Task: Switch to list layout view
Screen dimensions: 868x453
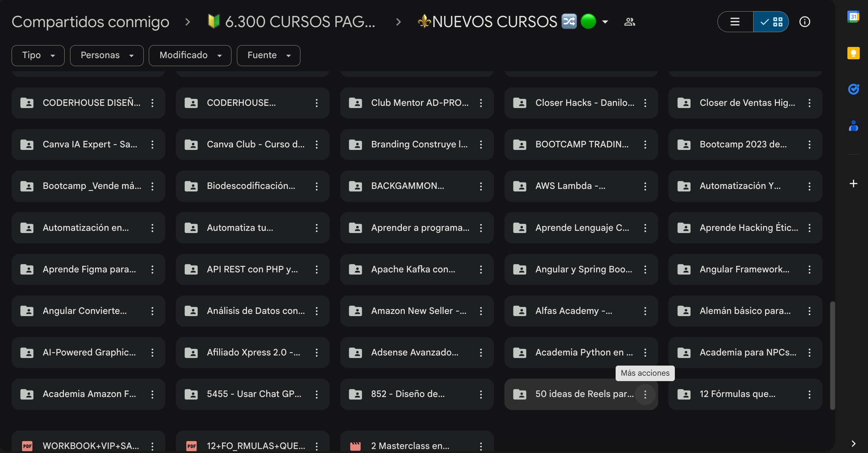Action: coord(735,22)
